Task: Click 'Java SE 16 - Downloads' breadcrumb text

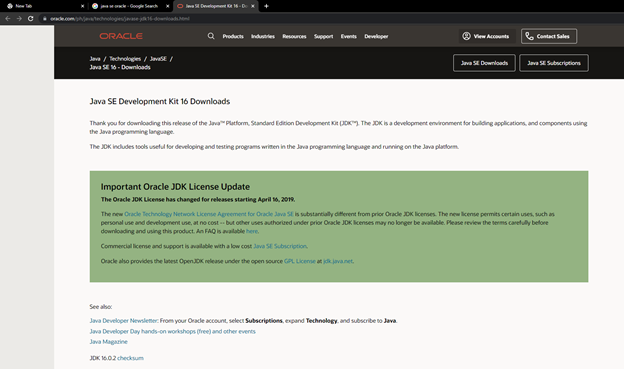Action: 120,67
